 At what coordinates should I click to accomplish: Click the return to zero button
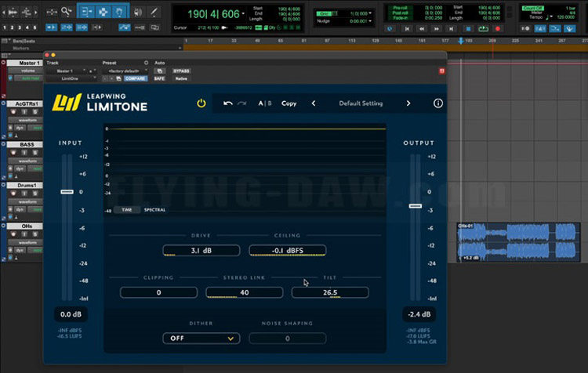pyautogui.click(x=407, y=28)
